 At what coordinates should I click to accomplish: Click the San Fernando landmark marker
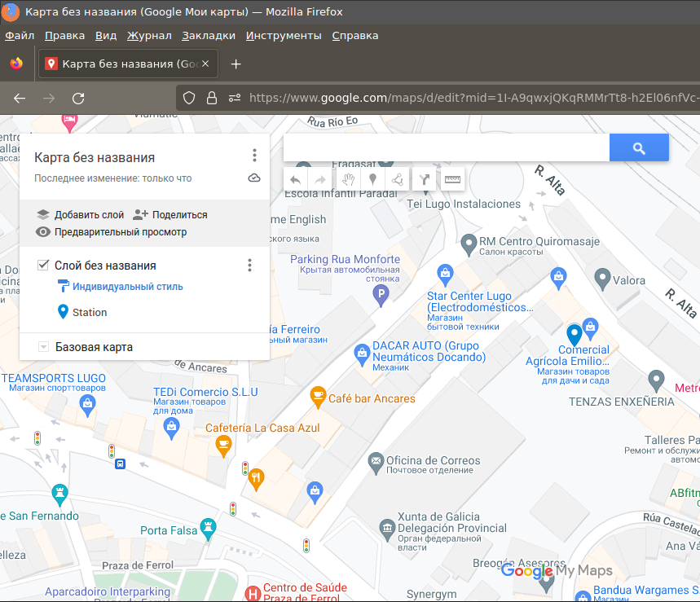[x=59, y=495]
